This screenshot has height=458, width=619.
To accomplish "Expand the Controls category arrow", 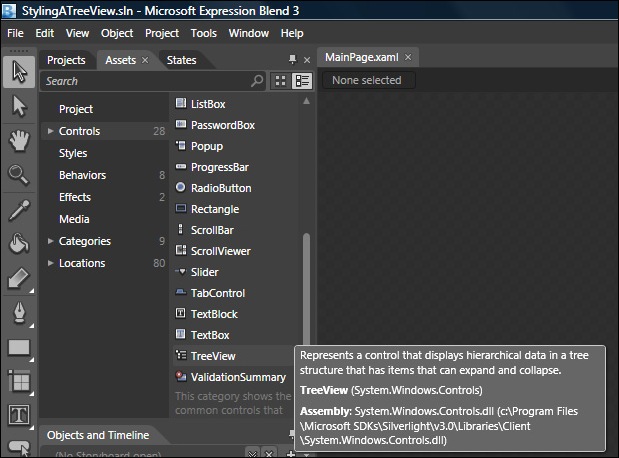I will tap(50, 131).
